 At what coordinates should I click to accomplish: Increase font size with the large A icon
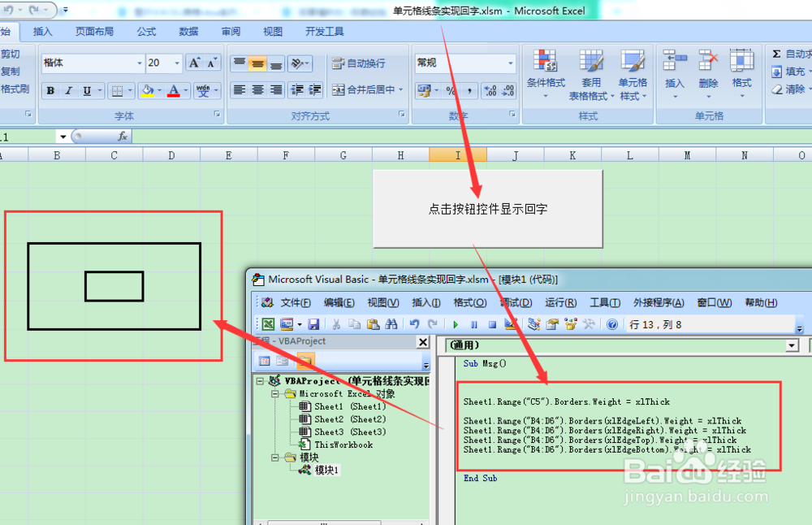194,63
